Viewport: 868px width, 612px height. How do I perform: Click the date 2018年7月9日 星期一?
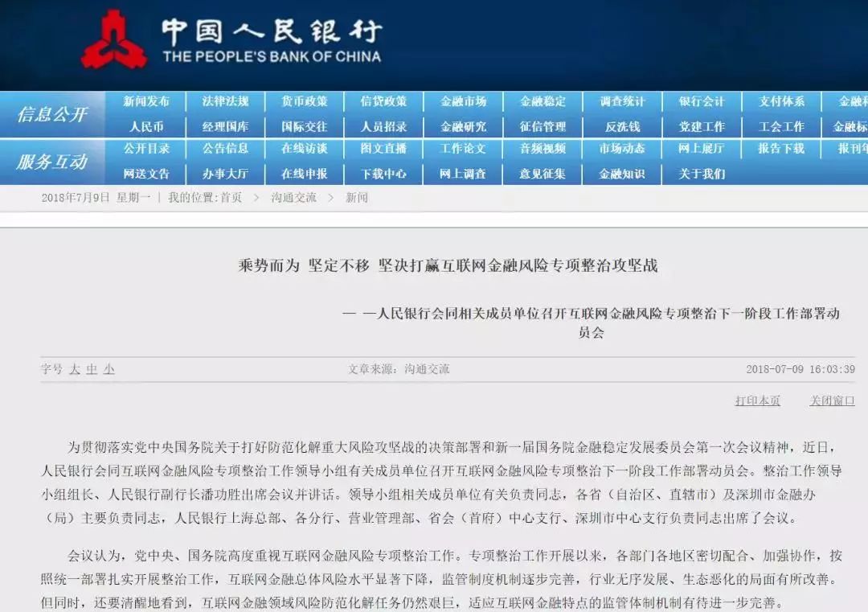(x=95, y=198)
